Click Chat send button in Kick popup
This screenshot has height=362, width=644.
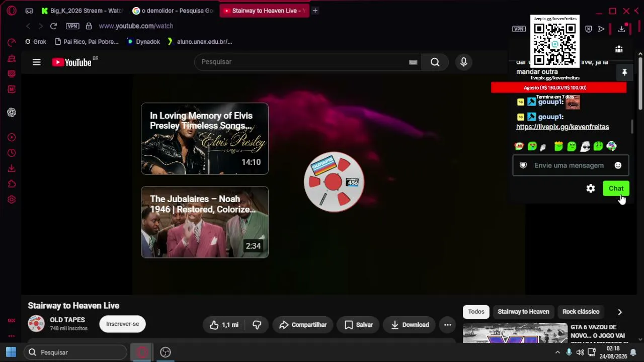[616, 189]
